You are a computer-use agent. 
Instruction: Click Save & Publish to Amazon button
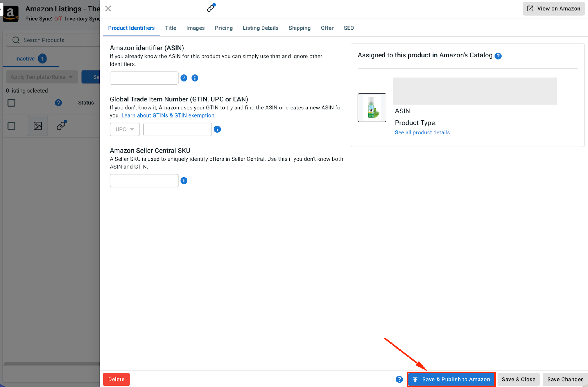coord(451,379)
